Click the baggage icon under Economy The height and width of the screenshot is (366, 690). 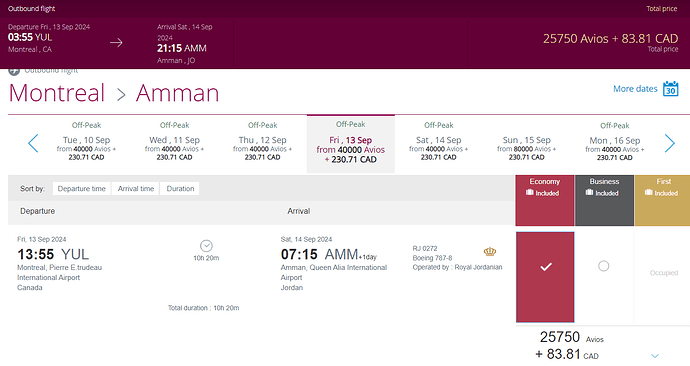529,193
